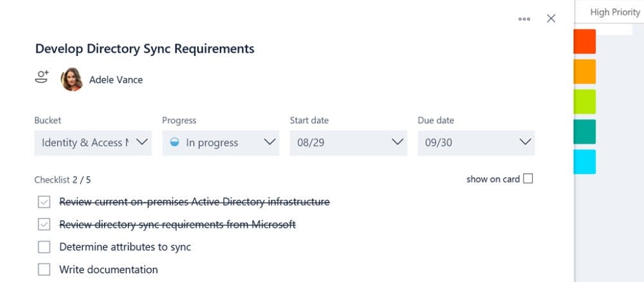
Task: Select the orange color label
Action: tap(584, 71)
